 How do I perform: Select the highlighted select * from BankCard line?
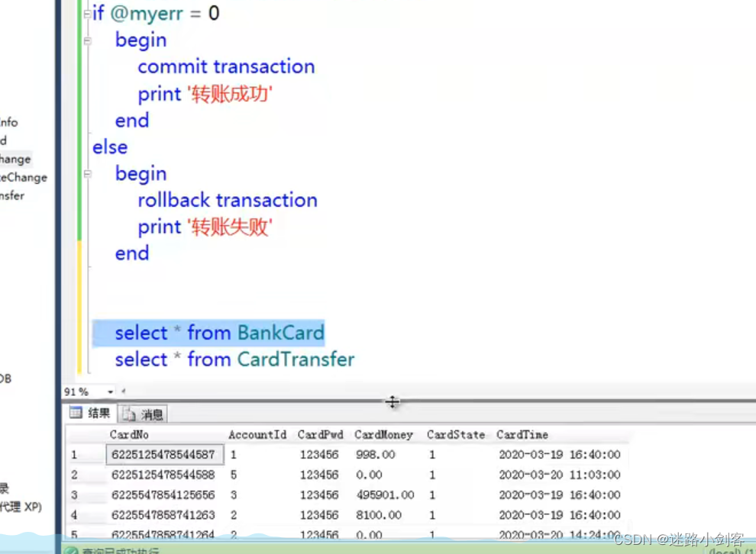(219, 333)
